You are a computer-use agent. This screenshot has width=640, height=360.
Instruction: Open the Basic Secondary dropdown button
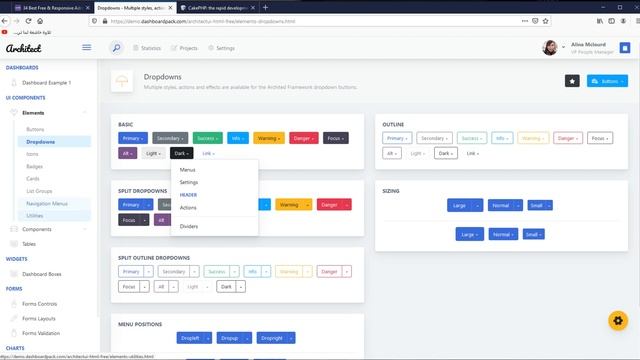170,138
